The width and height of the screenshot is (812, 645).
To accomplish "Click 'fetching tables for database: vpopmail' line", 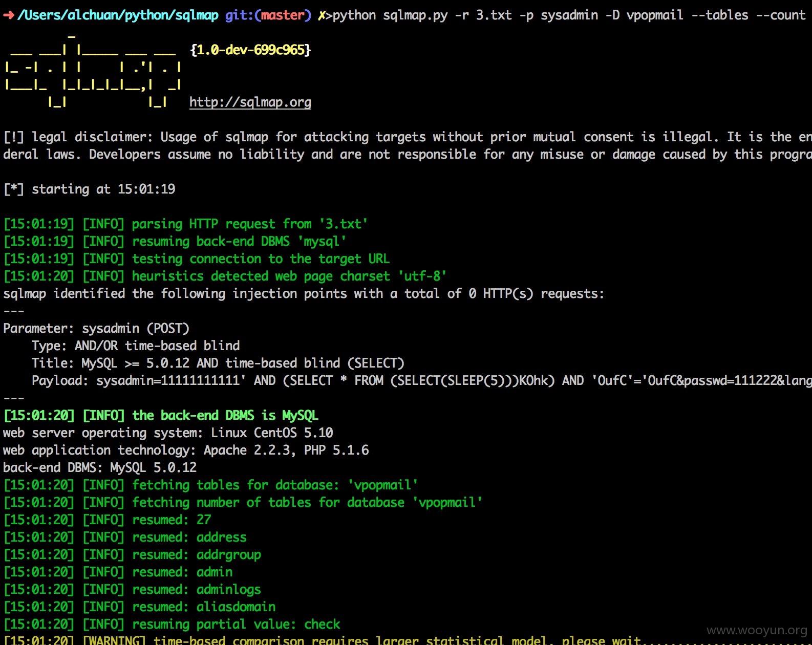I will pyautogui.click(x=210, y=485).
